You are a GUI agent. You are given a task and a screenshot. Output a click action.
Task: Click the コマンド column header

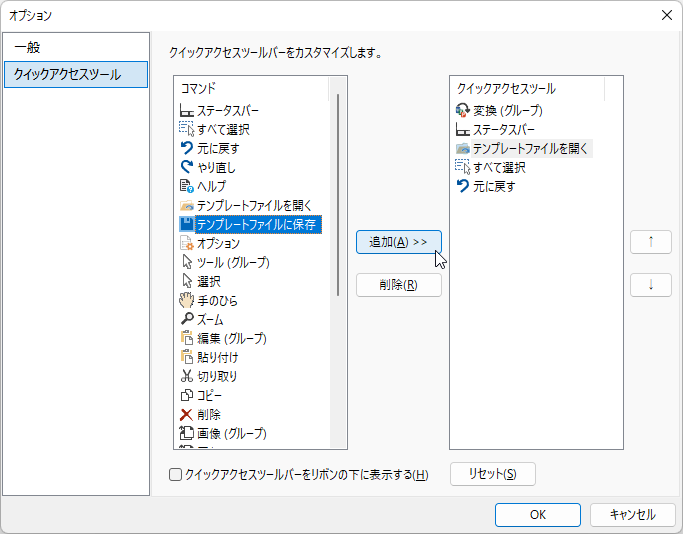pos(252,88)
